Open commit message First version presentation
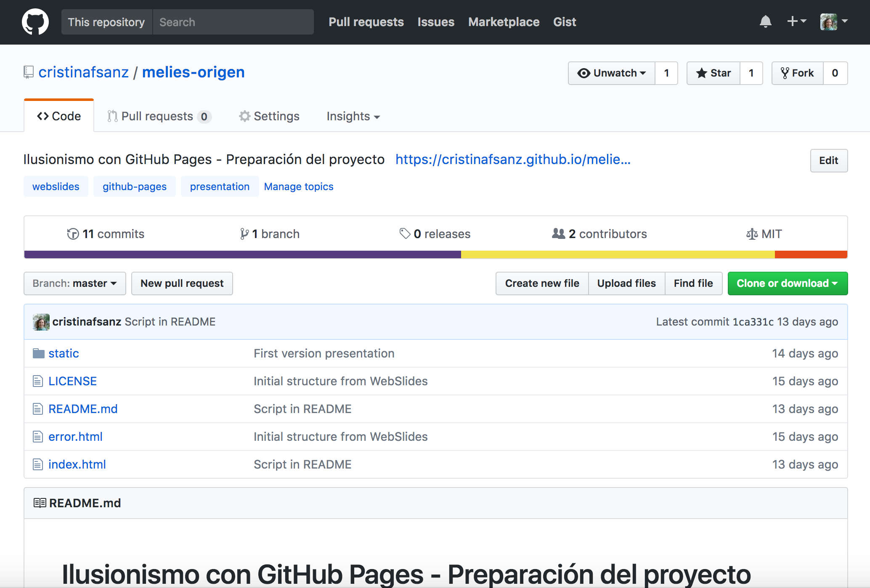Viewport: 870px width, 588px height. coord(324,353)
